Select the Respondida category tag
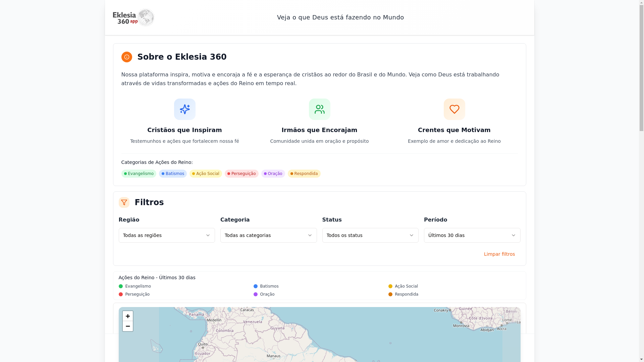Image resolution: width=644 pixels, height=362 pixels. 304,174
